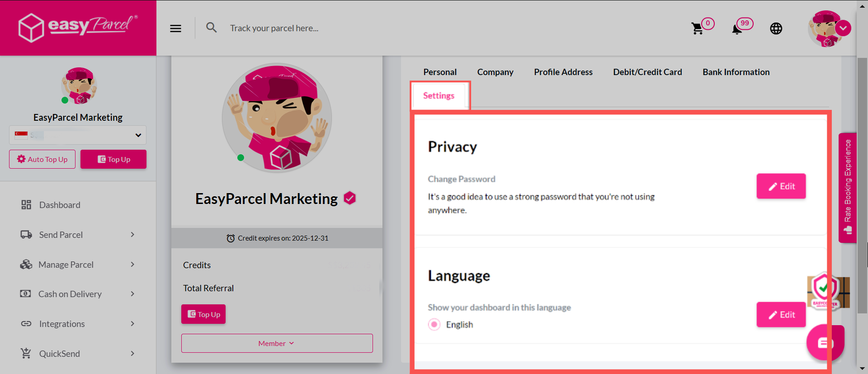Click the QuickSend cart icon
The image size is (868, 374).
tap(26, 353)
